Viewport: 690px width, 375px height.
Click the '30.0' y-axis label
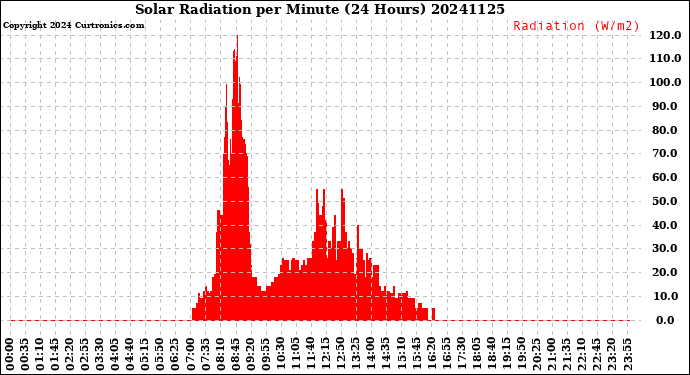[665, 248]
